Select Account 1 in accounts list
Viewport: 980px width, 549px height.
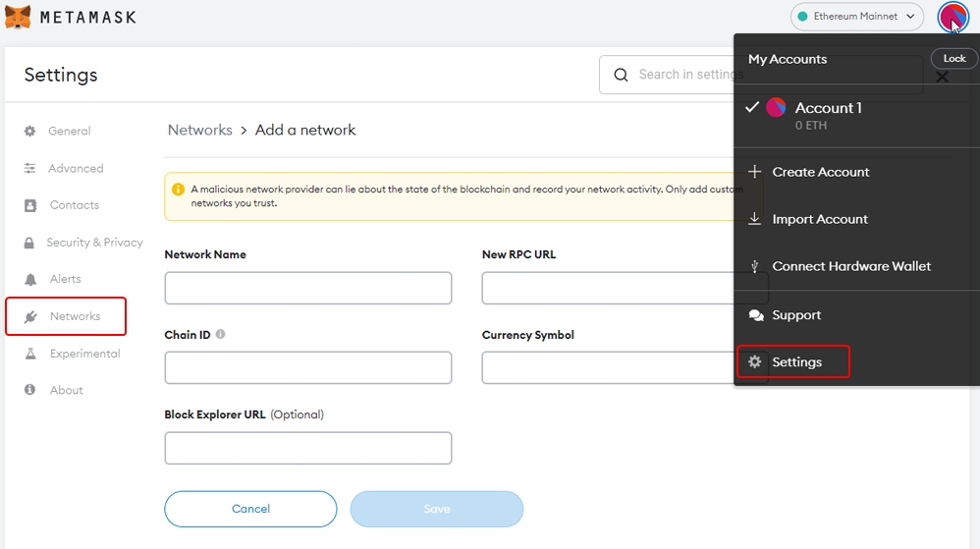(828, 108)
